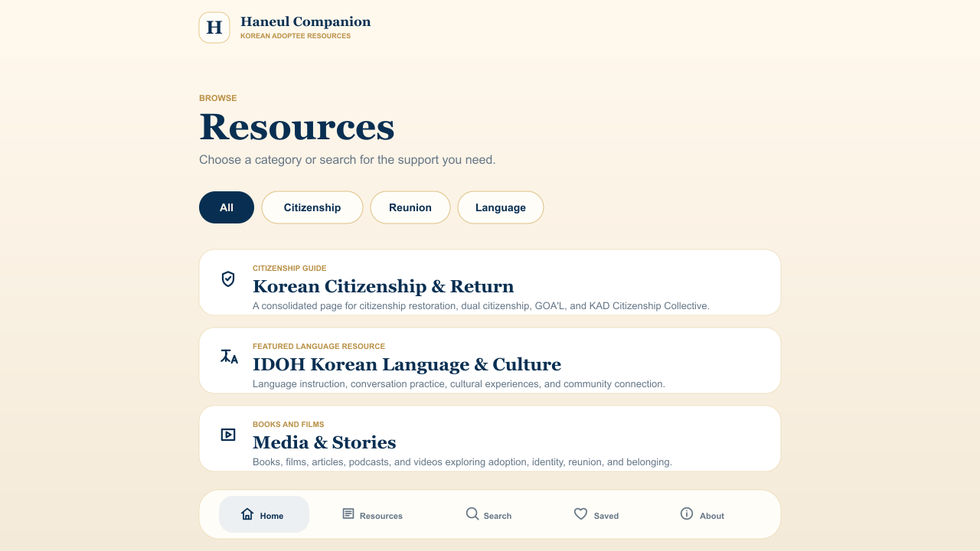980x551 pixels.
Task: Open IDOH Korean Language & Culture title
Action: pyautogui.click(x=407, y=364)
